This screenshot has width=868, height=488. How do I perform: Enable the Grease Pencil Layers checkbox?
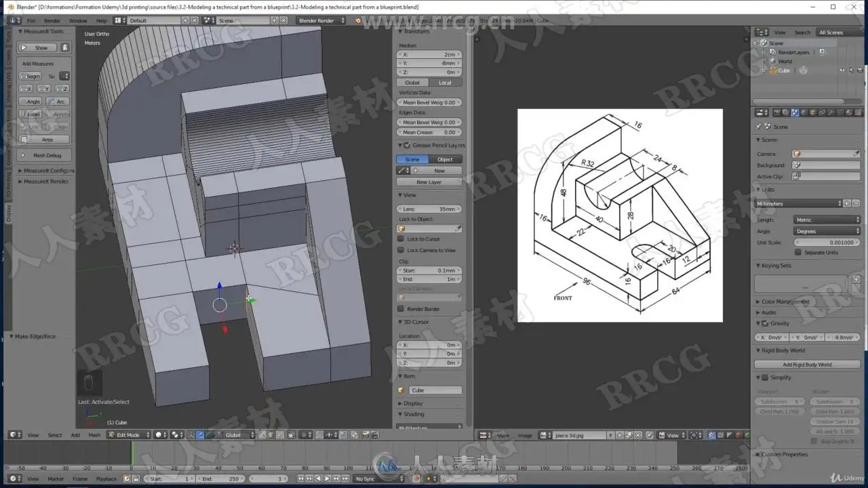point(407,145)
